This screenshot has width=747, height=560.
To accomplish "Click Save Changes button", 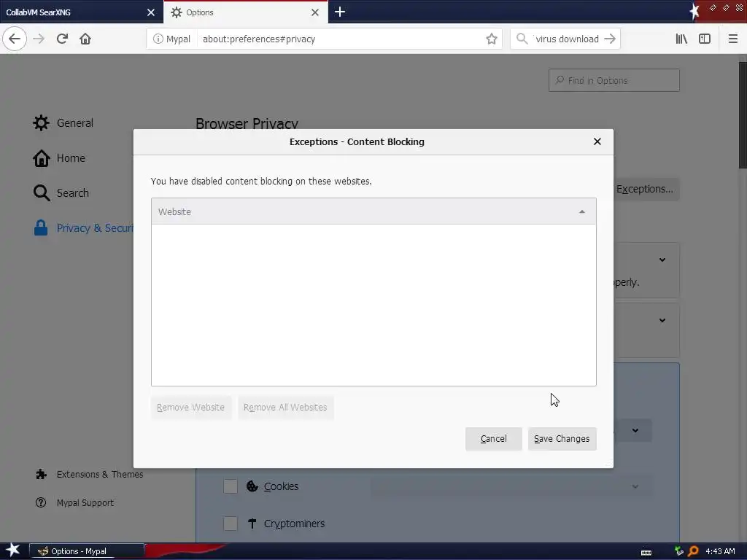I will 562,438.
